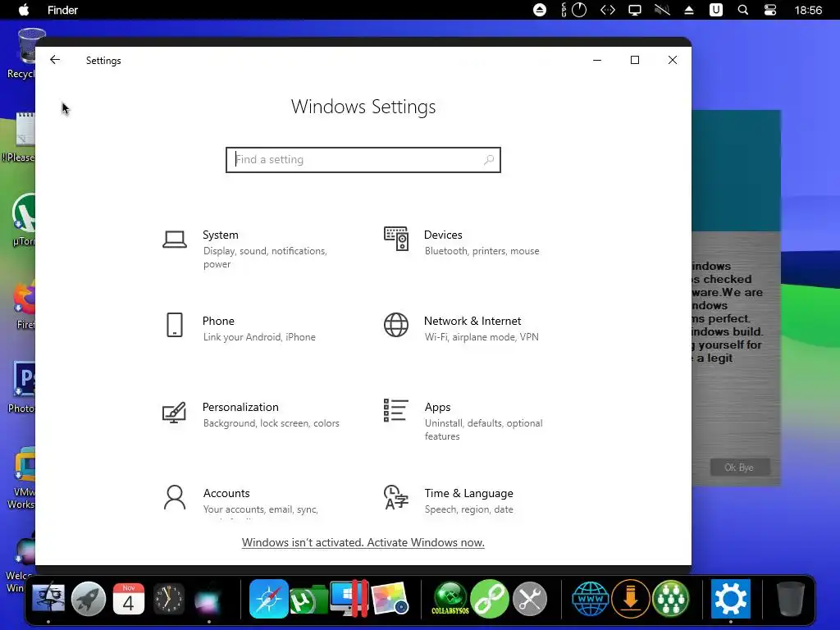Image resolution: width=840 pixels, height=630 pixels.
Task: Open System settings category
Action: click(x=252, y=249)
